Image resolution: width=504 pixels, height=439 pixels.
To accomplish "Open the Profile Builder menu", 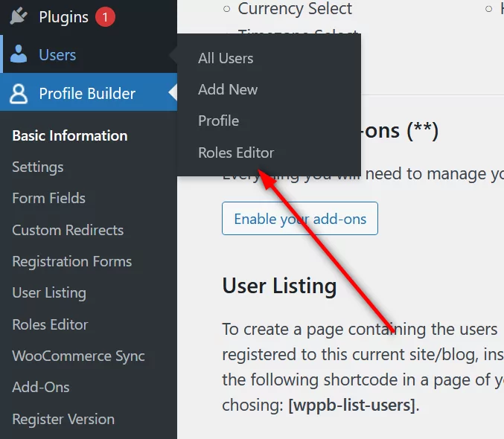I will 87,94.
